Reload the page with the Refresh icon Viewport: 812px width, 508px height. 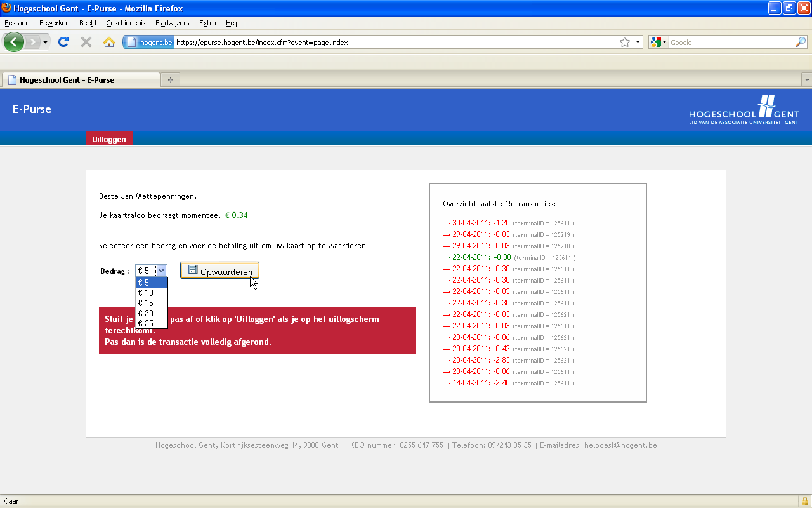click(x=63, y=43)
